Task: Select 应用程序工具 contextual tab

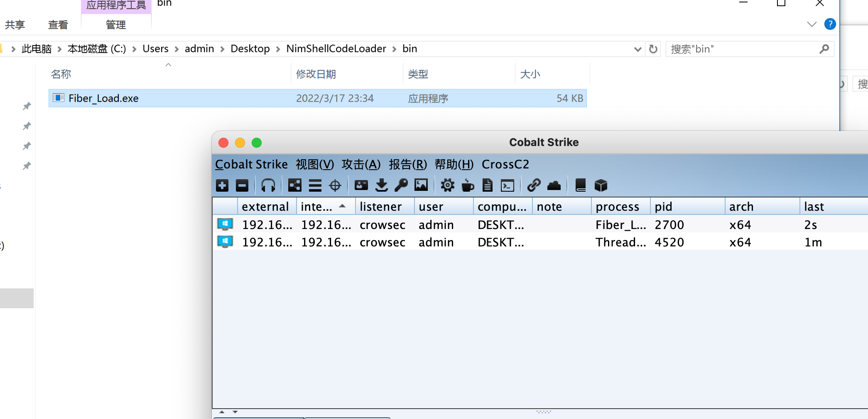Action: click(x=116, y=5)
